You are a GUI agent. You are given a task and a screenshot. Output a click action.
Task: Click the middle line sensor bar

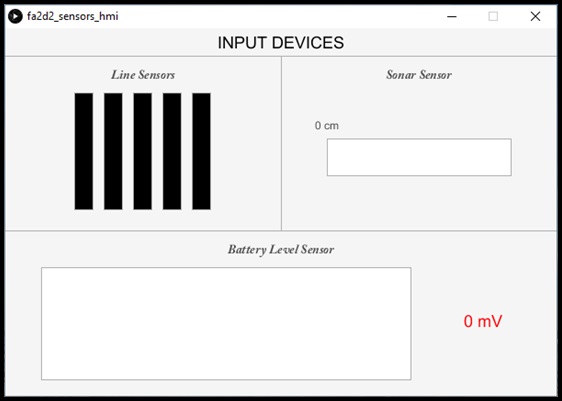coord(143,151)
